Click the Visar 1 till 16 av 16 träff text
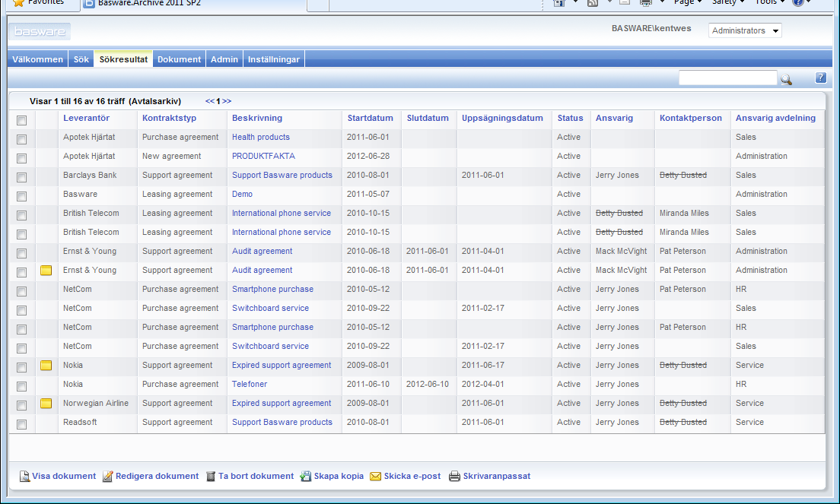 pyautogui.click(x=77, y=101)
